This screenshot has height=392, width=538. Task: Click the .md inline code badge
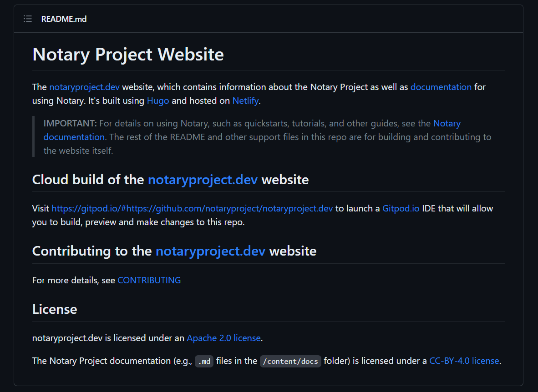coord(204,361)
